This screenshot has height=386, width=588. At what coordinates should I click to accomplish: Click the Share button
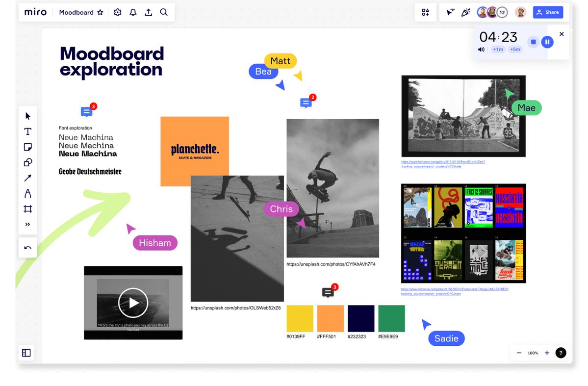tap(548, 13)
